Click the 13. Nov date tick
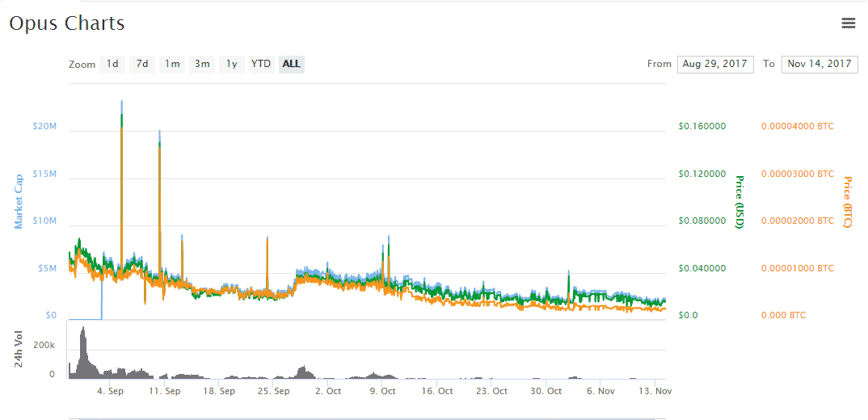The width and height of the screenshot is (868, 420). (655, 391)
